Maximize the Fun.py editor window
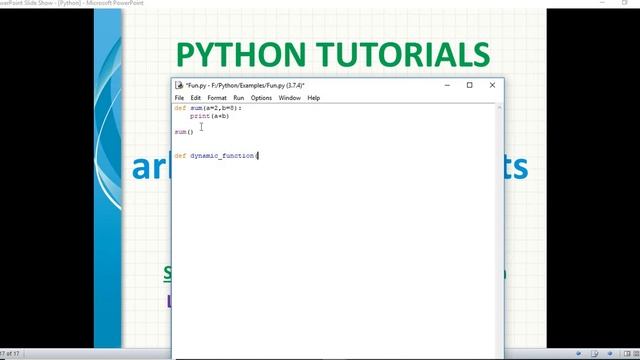This screenshot has width=640, height=360. pyautogui.click(x=469, y=85)
